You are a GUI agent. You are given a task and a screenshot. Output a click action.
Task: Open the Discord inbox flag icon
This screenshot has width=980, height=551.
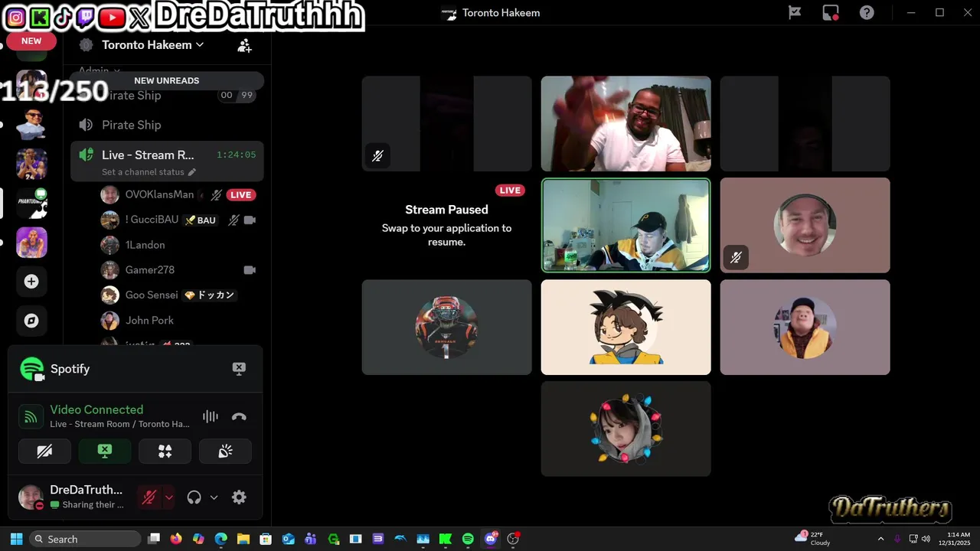[795, 12]
